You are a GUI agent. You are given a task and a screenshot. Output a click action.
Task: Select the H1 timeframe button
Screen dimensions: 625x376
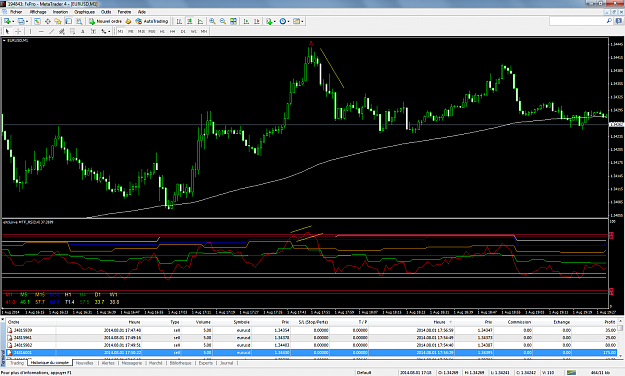pos(162,31)
